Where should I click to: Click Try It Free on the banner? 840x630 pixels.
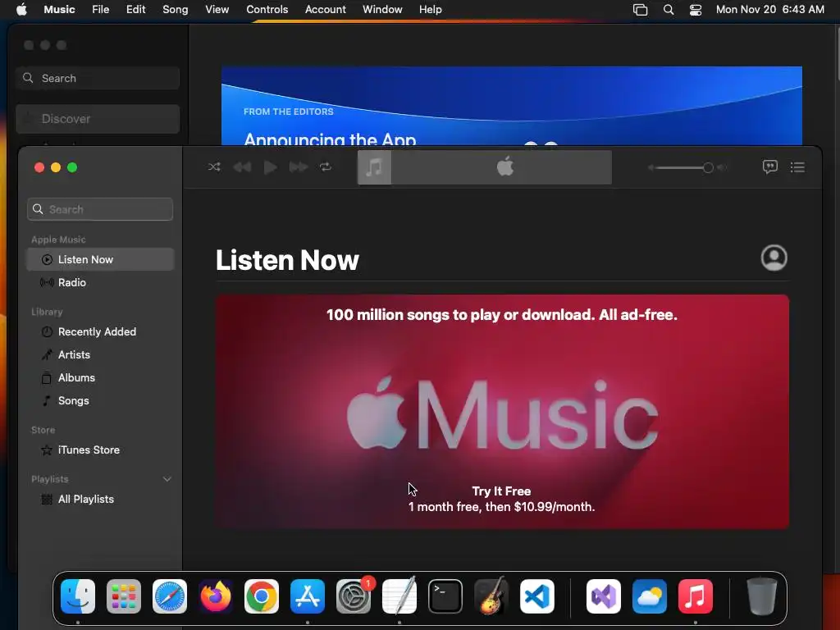click(x=501, y=491)
